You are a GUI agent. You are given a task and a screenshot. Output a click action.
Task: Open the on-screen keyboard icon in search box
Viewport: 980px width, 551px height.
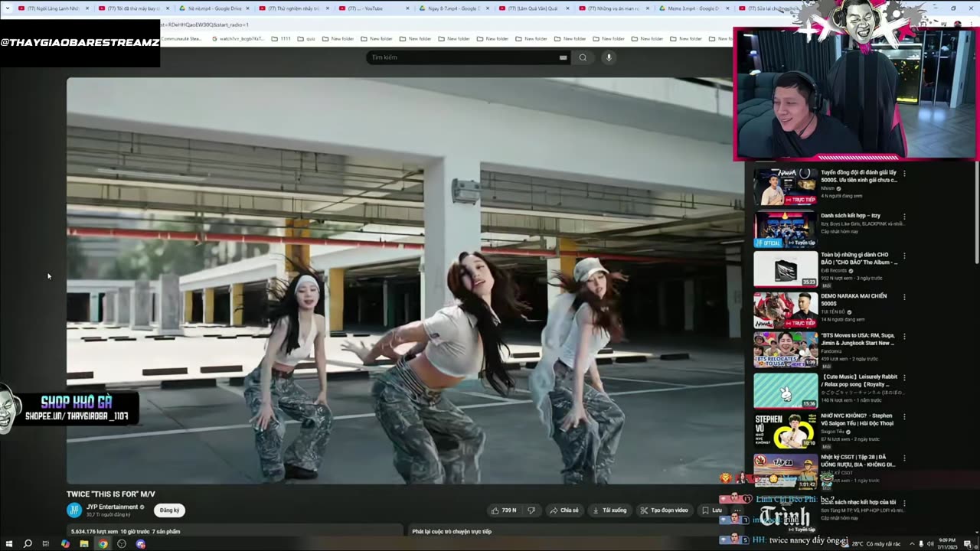pos(563,57)
